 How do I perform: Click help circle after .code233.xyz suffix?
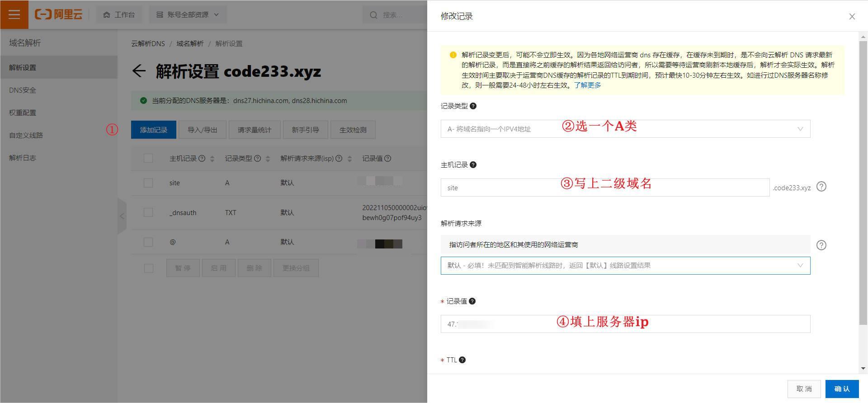(x=821, y=187)
